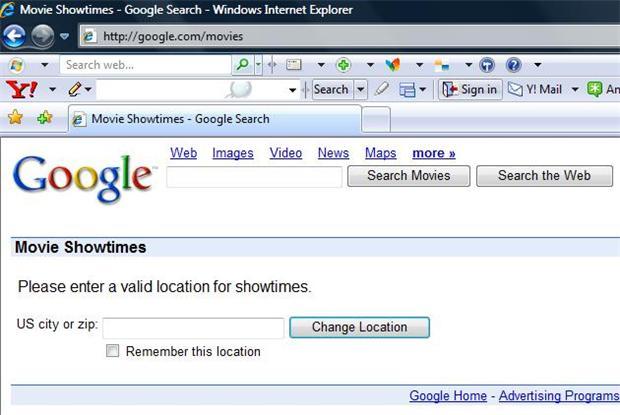Open the Google Home footer link
The height and width of the screenshot is (415, 620).
448,396
